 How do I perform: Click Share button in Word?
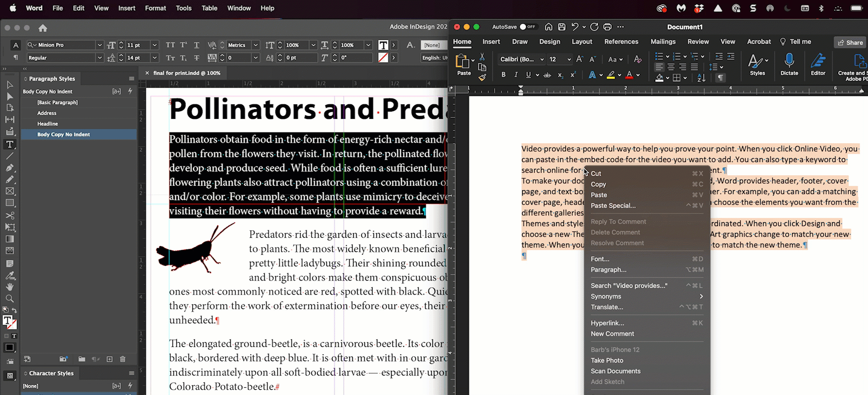click(x=851, y=42)
